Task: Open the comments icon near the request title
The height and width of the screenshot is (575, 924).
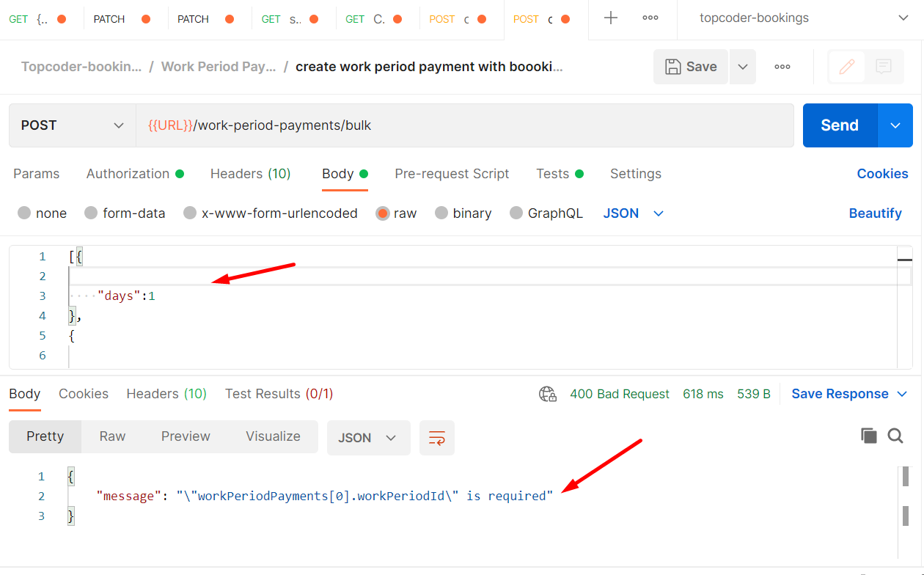Action: click(883, 66)
